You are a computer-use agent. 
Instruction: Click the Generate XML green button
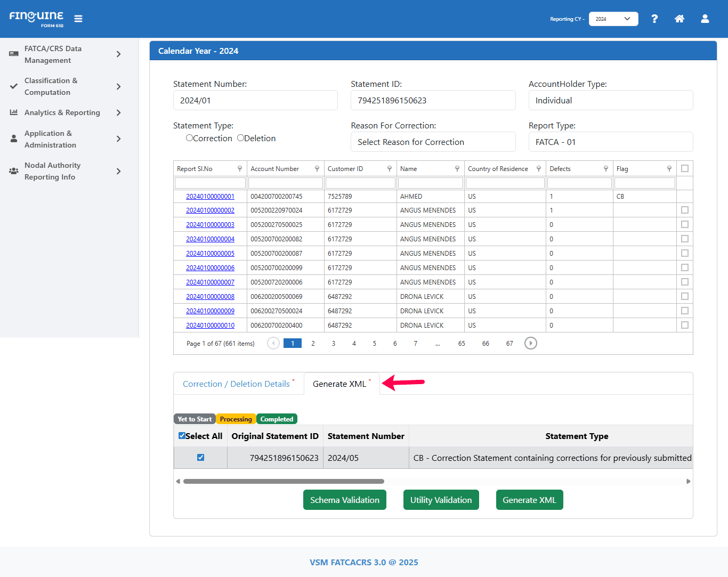pos(529,500)
